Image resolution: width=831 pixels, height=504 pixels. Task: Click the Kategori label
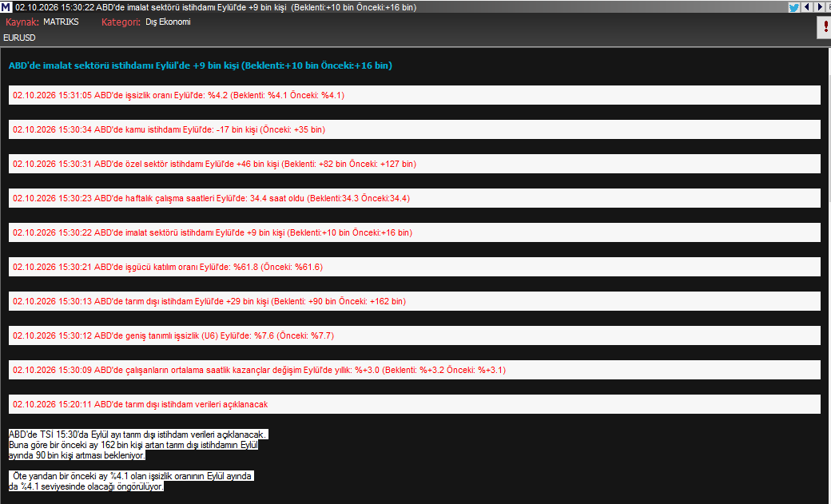click(121, 22)
